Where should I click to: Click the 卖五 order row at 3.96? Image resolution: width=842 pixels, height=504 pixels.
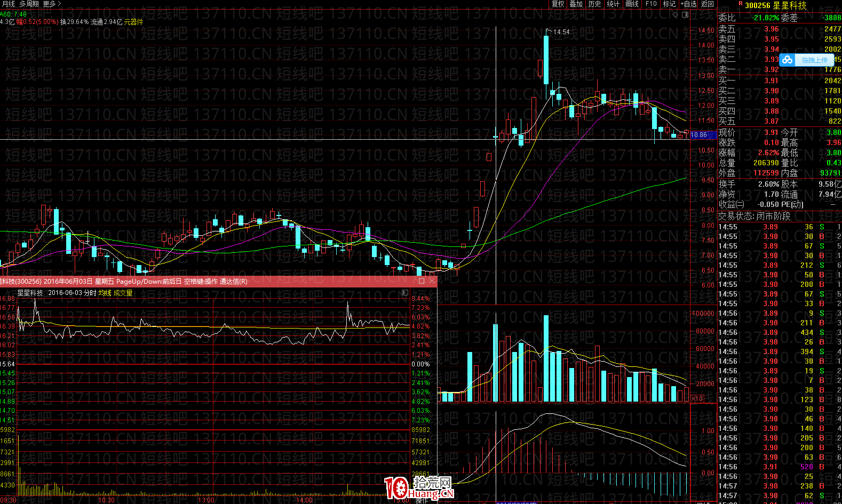click(x=780, y=29)
